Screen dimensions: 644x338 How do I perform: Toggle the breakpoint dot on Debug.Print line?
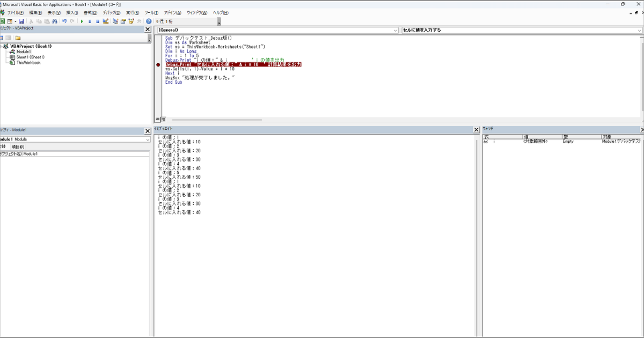158,64
